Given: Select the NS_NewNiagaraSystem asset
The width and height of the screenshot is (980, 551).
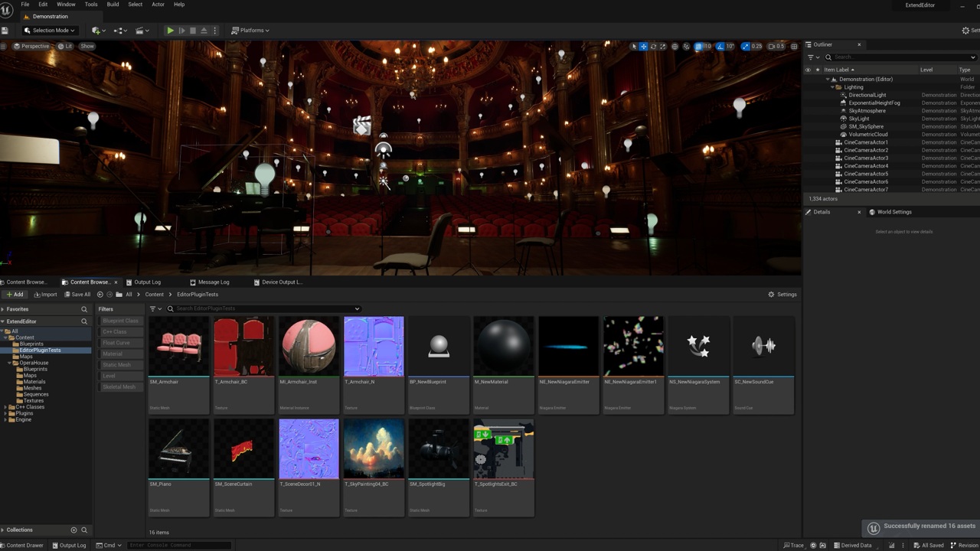Looking at the screenshot, I should [x=698, y=364].
